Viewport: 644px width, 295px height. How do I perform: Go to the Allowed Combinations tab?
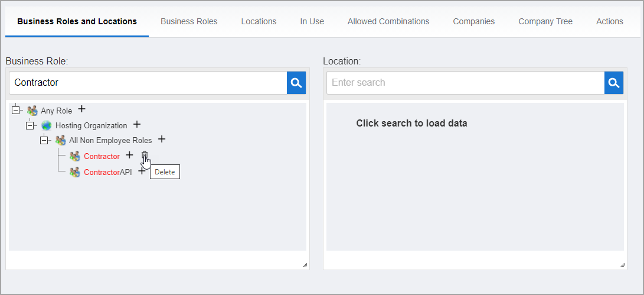pos(388,21)
